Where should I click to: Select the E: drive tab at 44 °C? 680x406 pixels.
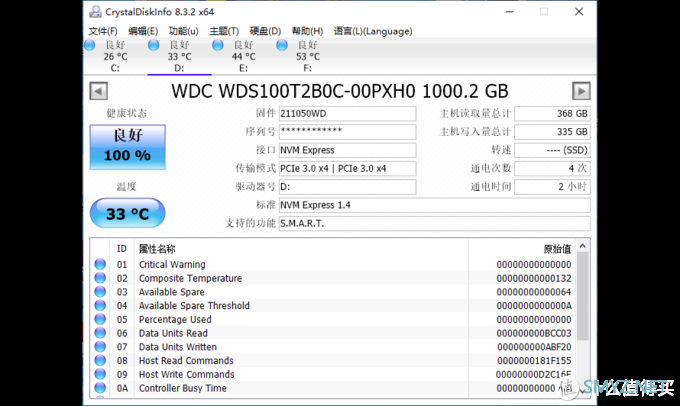tap(243, 56)
